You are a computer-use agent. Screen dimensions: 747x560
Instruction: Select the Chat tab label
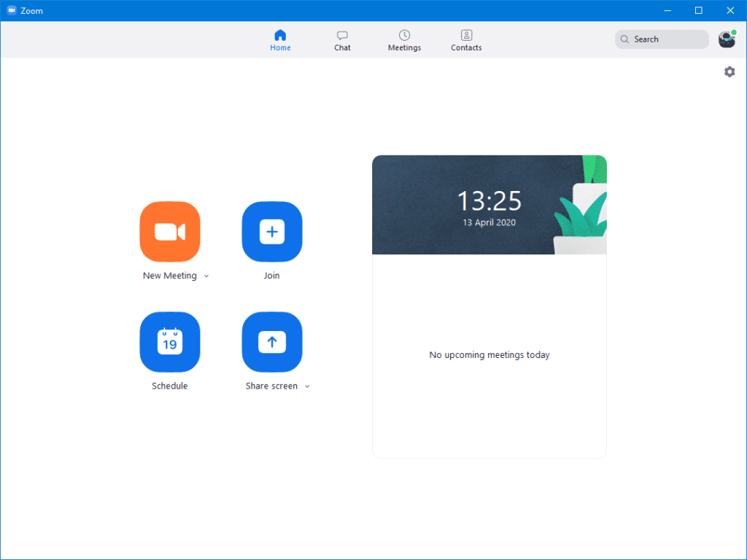342,47
